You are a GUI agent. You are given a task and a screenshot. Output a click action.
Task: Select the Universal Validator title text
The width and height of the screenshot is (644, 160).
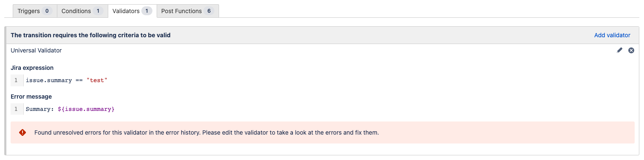36,50
